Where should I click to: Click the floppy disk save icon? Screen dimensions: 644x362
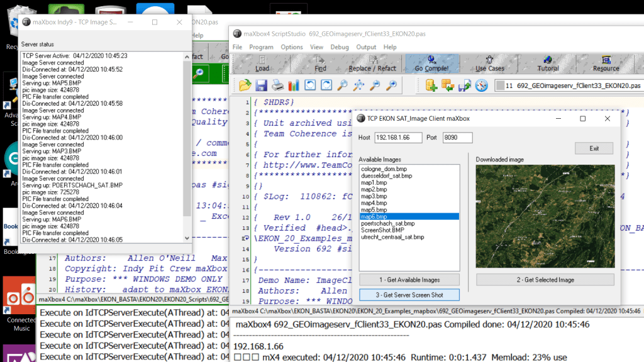[x=261, y=85]
